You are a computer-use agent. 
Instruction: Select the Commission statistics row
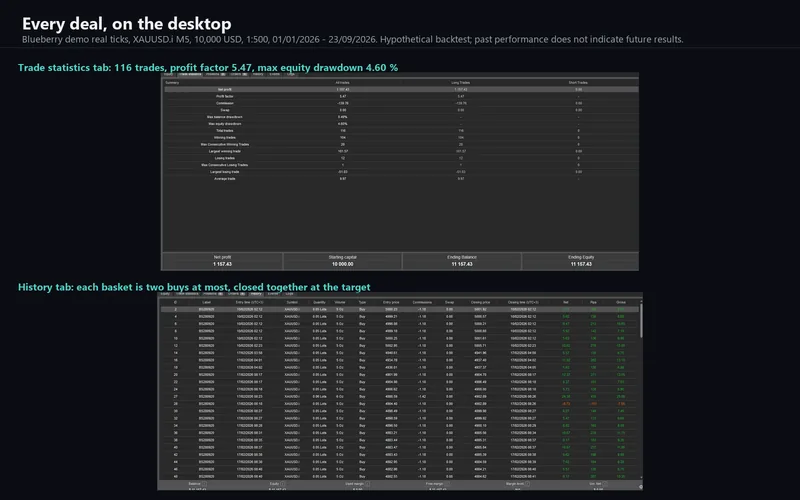pos(401,103)
